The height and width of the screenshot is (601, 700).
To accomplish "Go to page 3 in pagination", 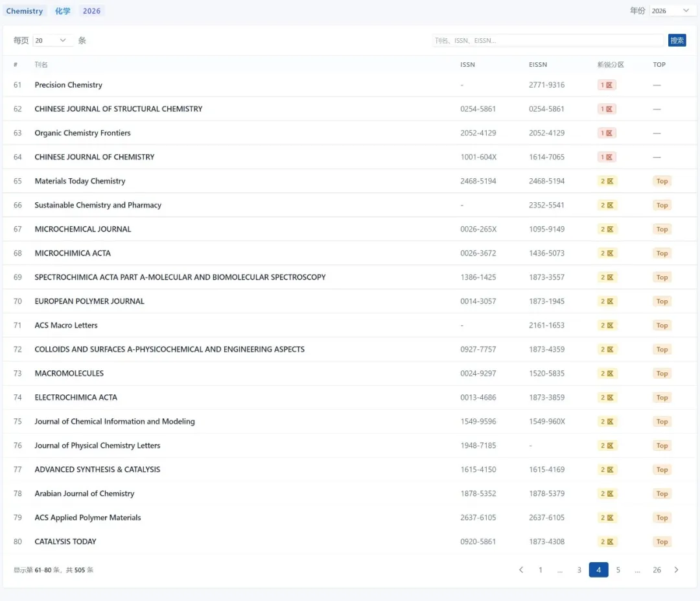I will 579,570.
